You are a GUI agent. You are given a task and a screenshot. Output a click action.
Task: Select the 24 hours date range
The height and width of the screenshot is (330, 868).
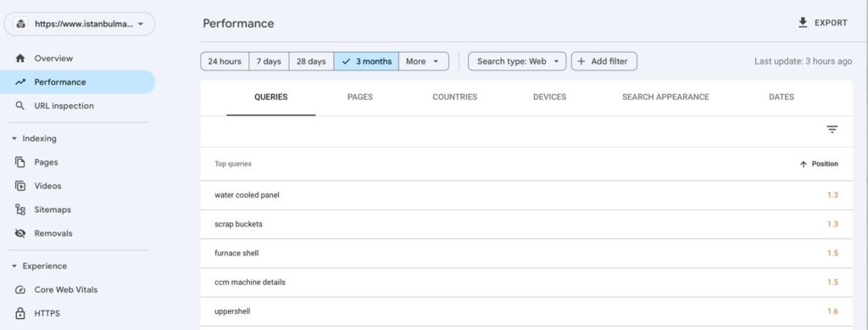click(x=225, y=61)
